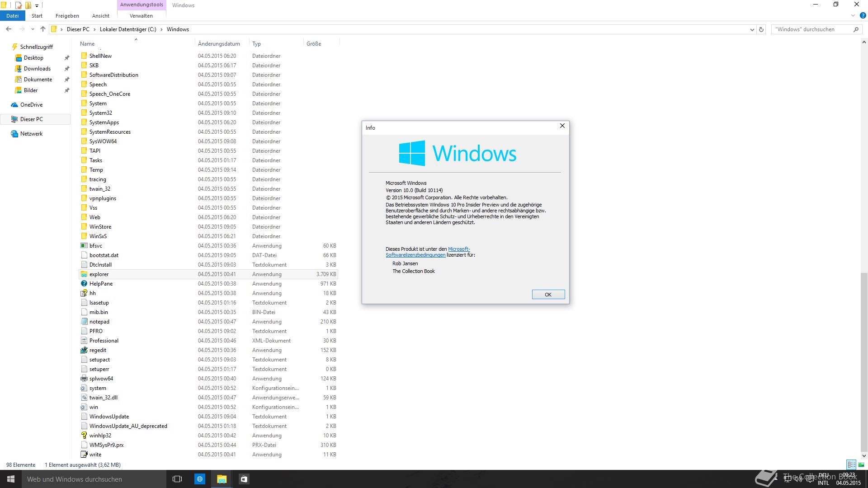Select the WindowsUpdate_AU_deprecated file

pos(128,426)
